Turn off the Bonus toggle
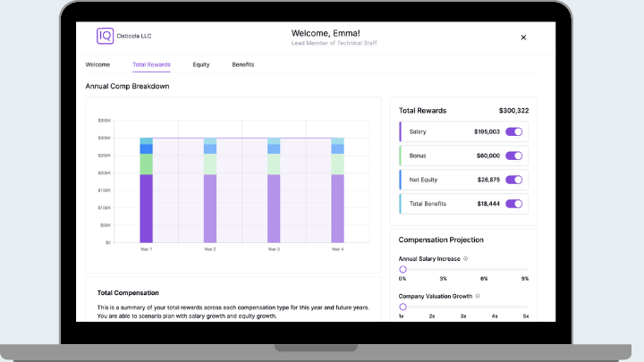The width and height of the screenshot is (644, 362). coord(513,156)
